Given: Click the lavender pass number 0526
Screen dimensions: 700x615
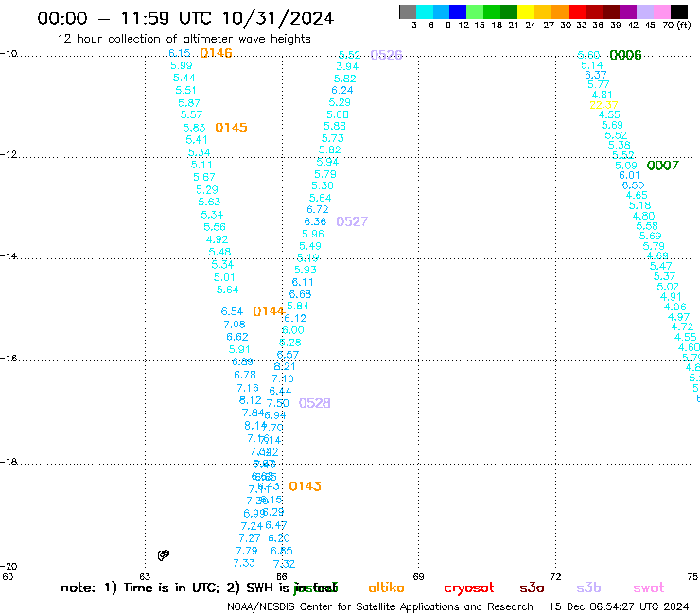Looking at the screenshot, I should [387, 55].
